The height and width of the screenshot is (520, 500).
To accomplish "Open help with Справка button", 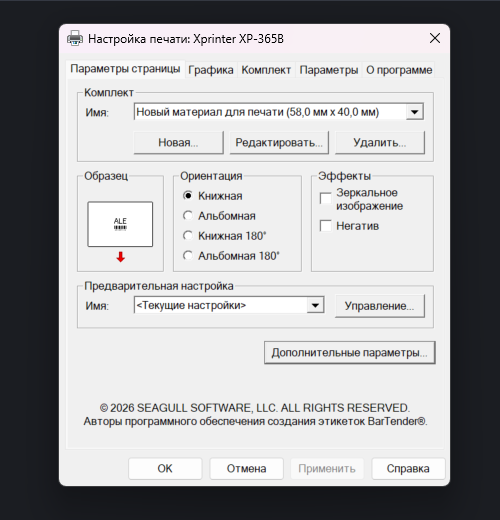I will [408, 469].
